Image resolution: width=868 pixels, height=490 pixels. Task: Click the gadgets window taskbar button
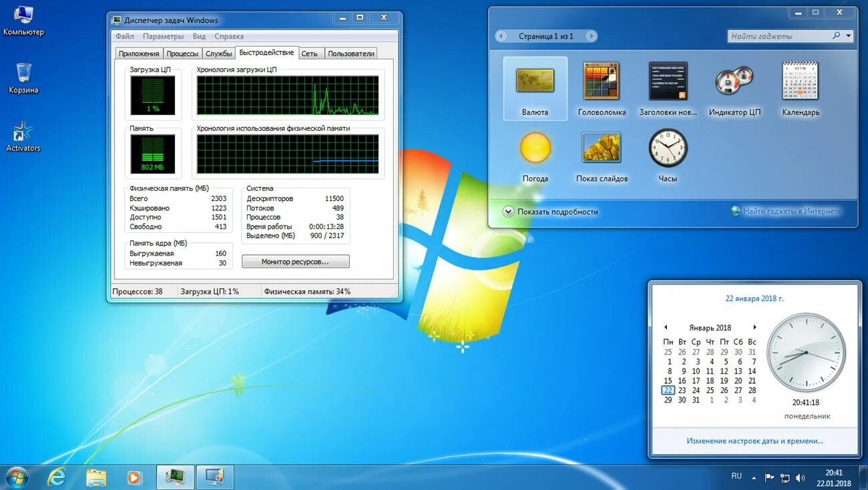coord(215,477)
